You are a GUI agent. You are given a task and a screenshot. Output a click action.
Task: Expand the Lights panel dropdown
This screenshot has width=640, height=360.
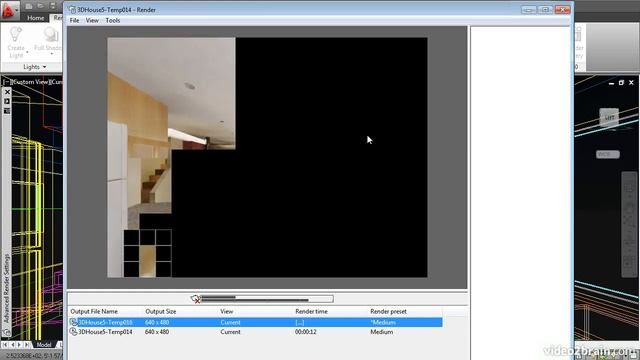35,67
